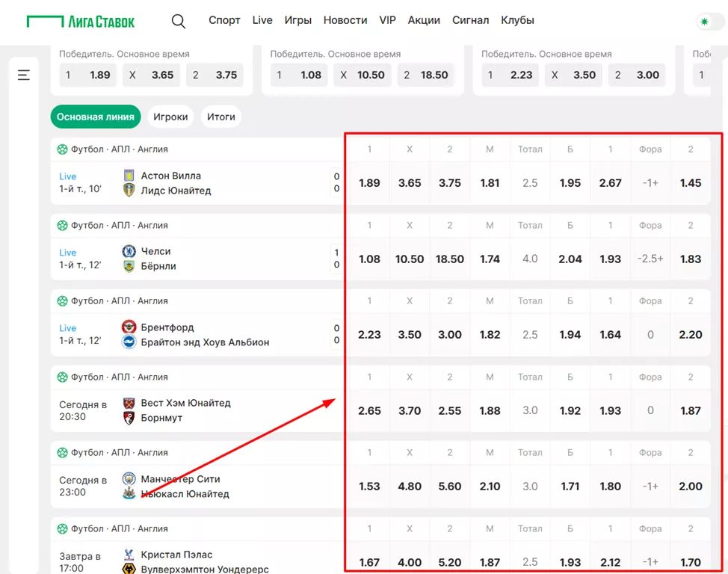Select the Основная линия filter

(96, 117)
